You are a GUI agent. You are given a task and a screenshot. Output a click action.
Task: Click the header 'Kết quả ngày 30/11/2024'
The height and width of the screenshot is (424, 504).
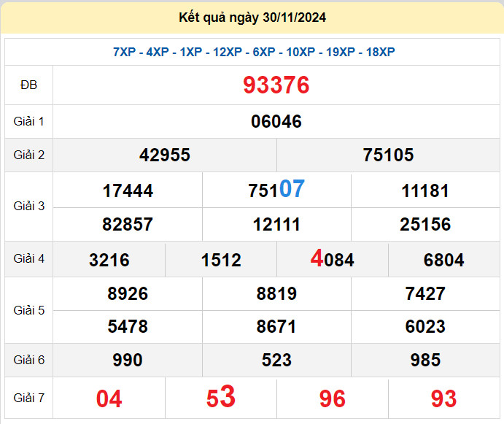(252, 18)
